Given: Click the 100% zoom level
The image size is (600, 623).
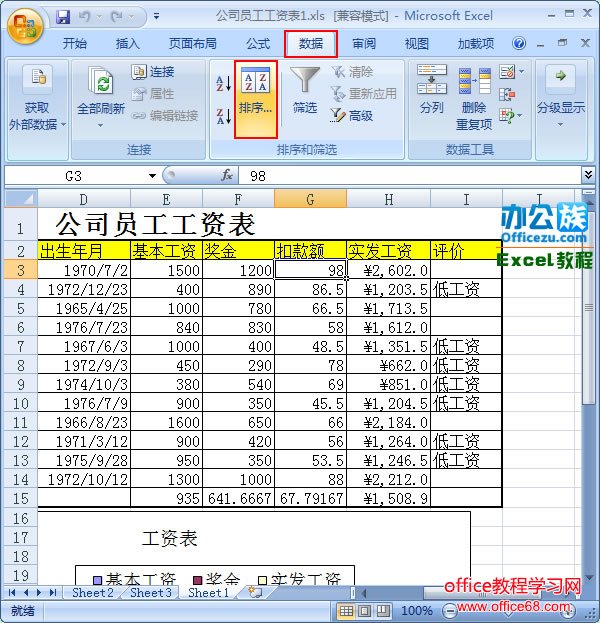Looking at the screenshot, I should (x=416, y=611).
